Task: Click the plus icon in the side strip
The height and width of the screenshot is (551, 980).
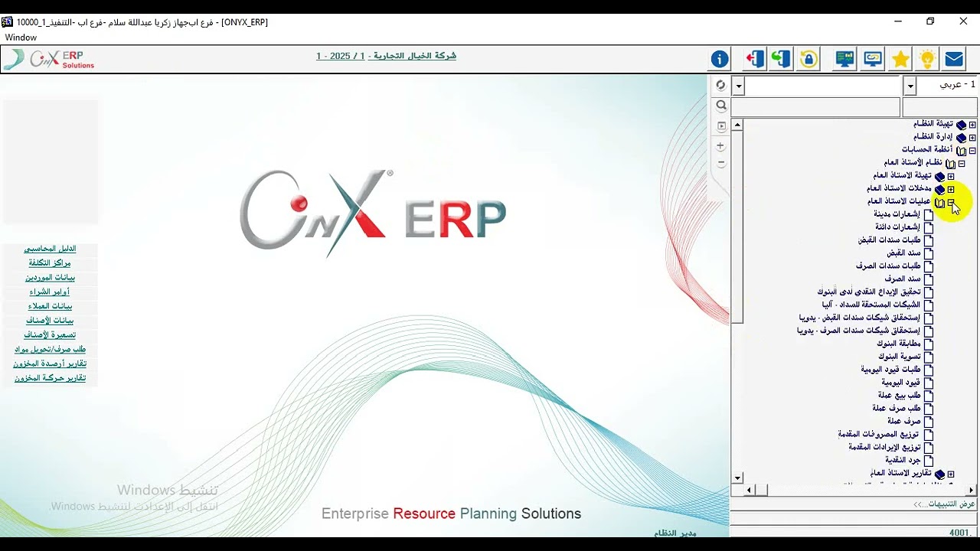Action: click(x=720, y=145)
